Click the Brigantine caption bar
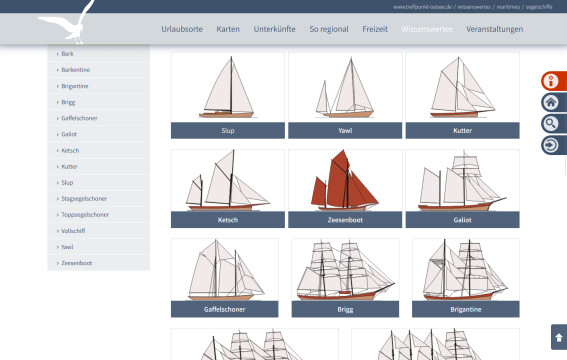Image resolution: width=567 pixels, height=360 pixels. (466, 309)
